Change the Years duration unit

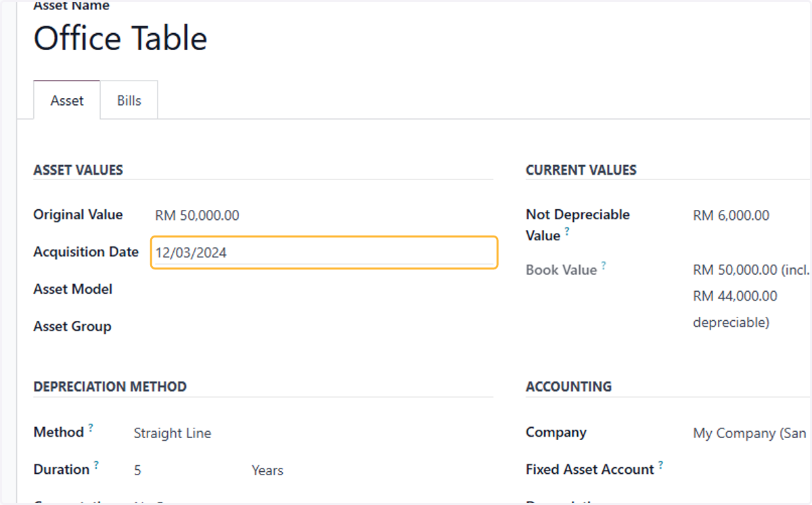point(267,470)
